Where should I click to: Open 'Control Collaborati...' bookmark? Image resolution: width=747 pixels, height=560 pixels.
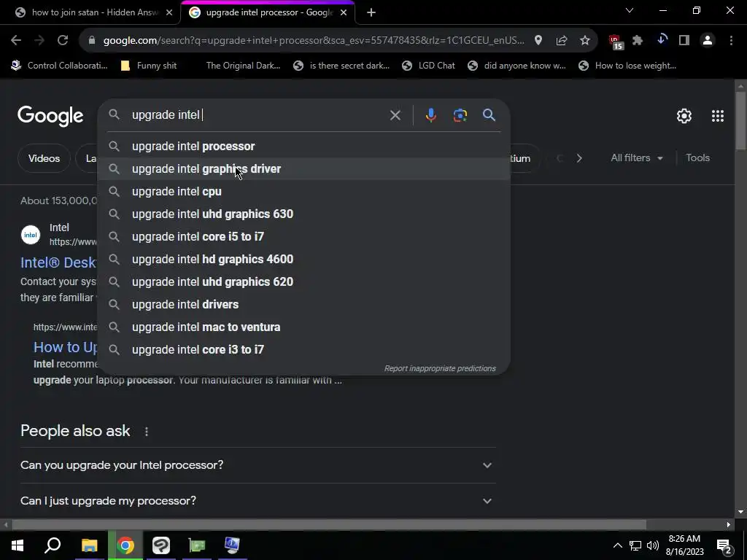[60, 66]
